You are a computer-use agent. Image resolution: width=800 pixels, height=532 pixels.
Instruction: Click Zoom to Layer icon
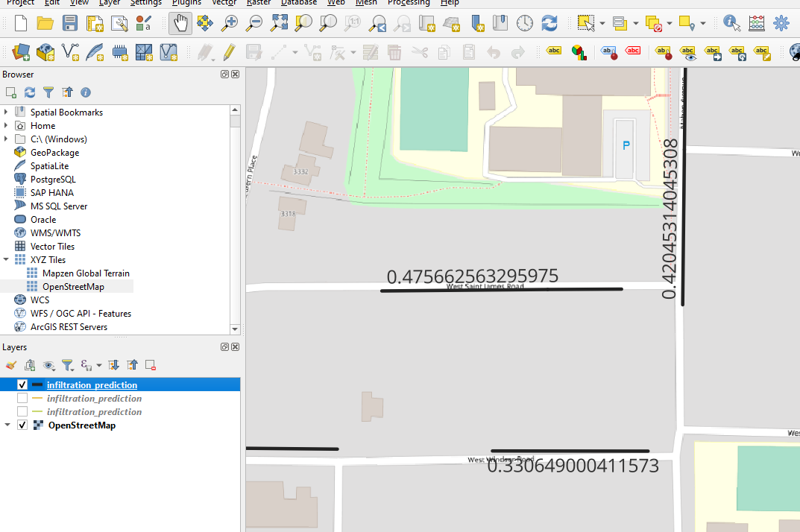click(328, 23)
